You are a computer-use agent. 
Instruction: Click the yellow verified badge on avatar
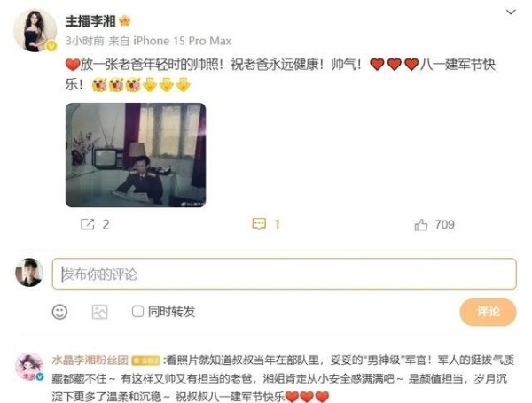coord(51,46)
